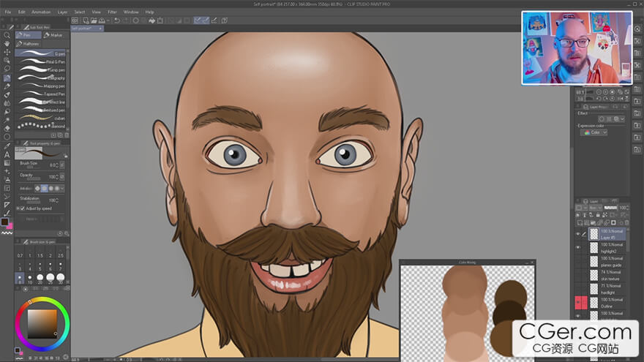Toggle snap to special ruler in command bar
Viewport: 644px width, 362px height.
click(x=206, y=20)
